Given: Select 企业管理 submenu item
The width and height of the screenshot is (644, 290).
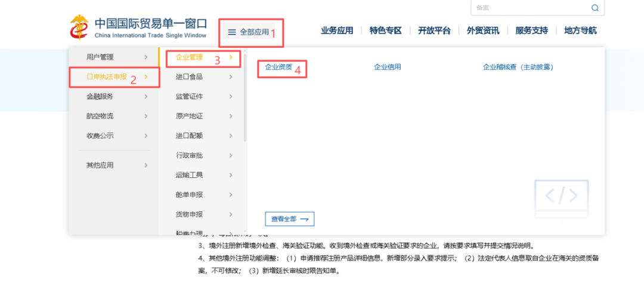Looking at the screenshot, I should [190, 57].
